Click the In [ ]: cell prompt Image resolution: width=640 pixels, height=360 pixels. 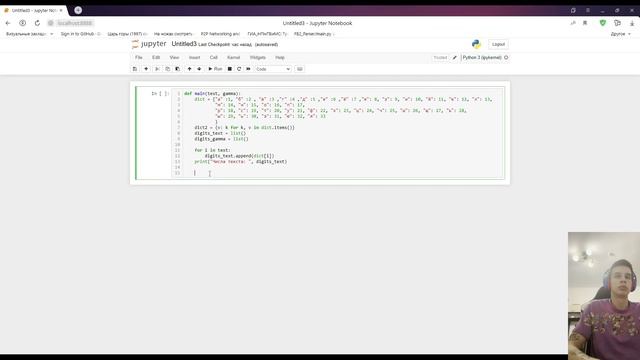pyautogui.click(x=160, y=93)
